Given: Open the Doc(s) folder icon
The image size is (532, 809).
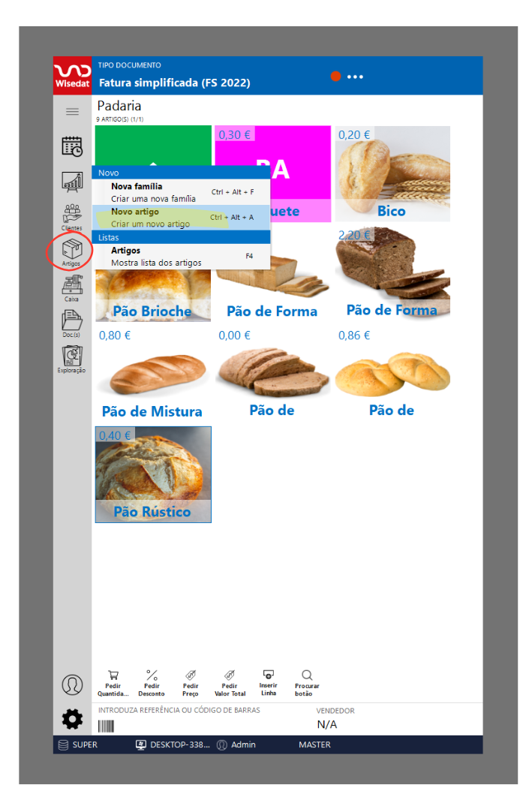Looking at the screenshot, I should click(72, 323).
